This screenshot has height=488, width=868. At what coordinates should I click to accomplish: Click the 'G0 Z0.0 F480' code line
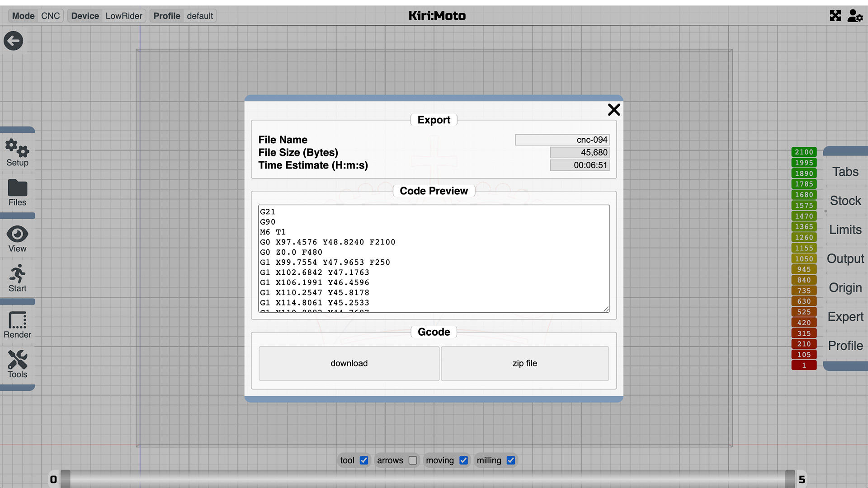click(x=291, y=252)
